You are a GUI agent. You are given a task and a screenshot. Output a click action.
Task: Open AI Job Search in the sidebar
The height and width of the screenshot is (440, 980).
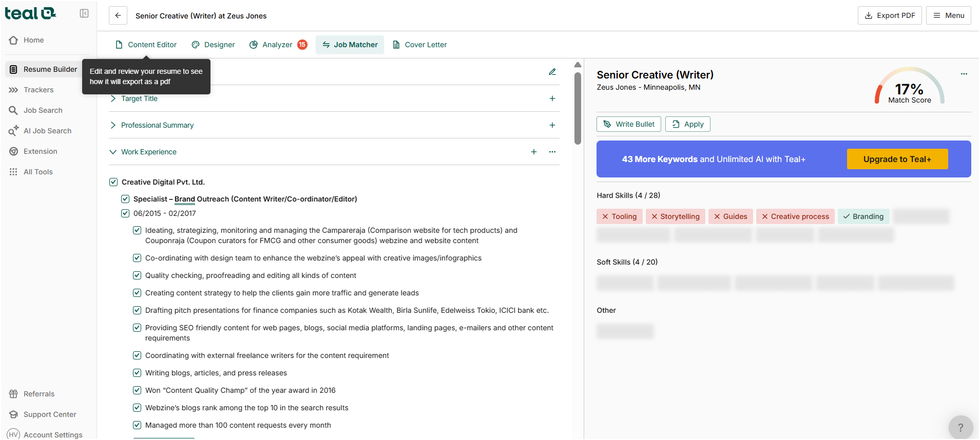(47, 131)
